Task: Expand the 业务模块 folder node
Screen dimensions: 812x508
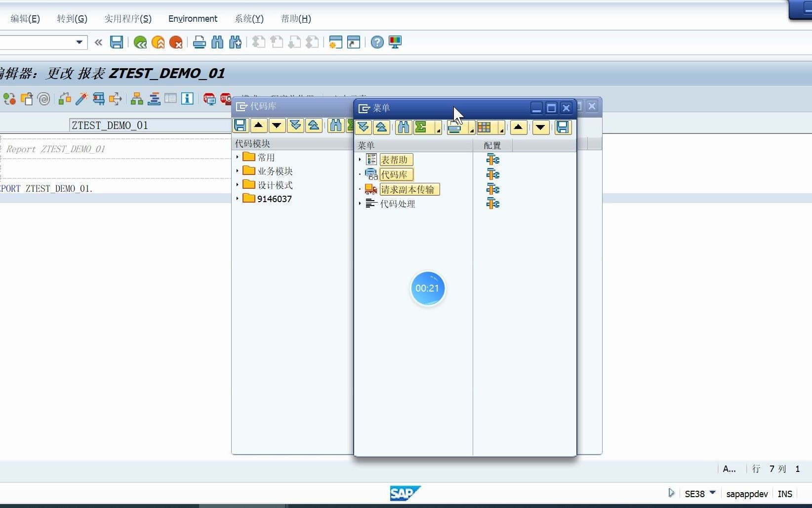Action: 238,171
